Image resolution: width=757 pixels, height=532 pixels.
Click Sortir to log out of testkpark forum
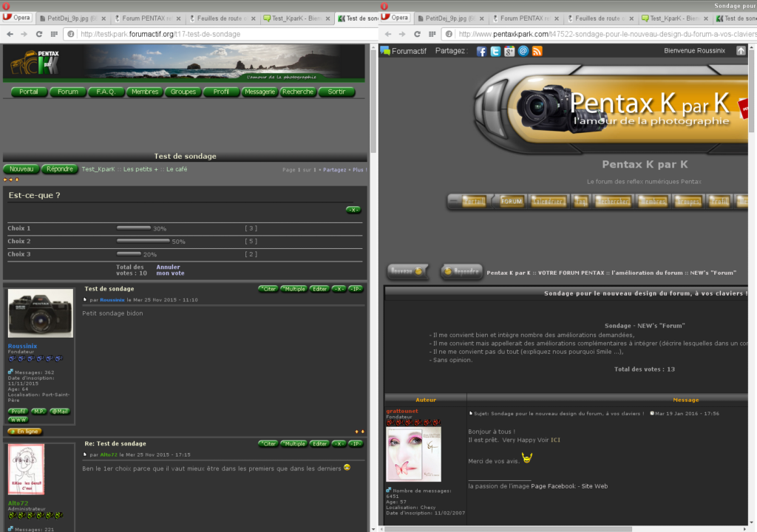336,92
